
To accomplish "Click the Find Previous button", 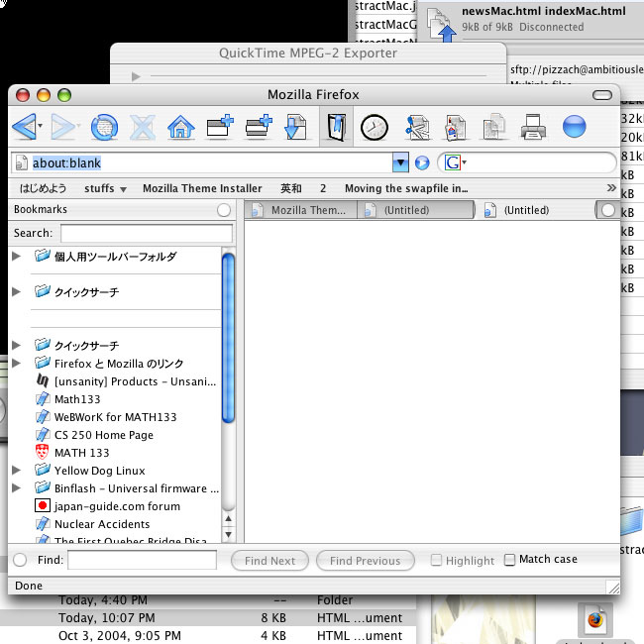I will (x=366, y=561).
